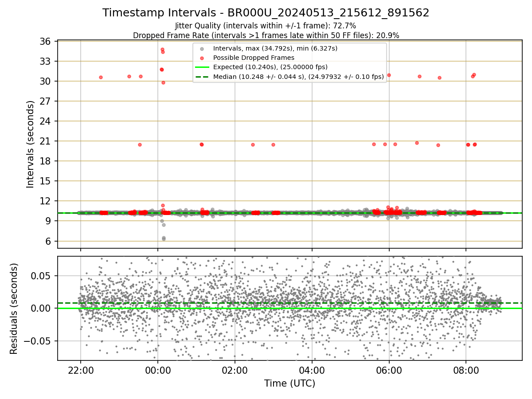The width and height of the screenshot is (532, 399).
Task: Click the plot title 'Timestamp Intervals - BR000U_20240513_215612_891562'
Action: pyautogui.click(x=266, y=13)
